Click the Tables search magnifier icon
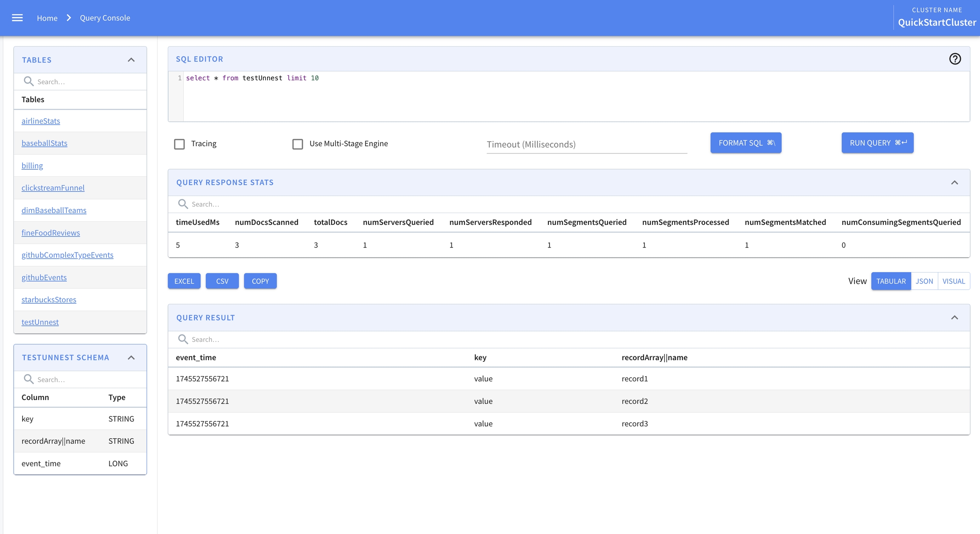 click(28, 81)
